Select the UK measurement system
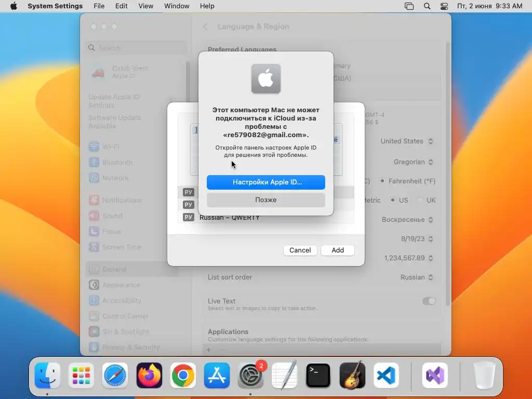Screen dimensions: 532x399 click(x=420, y=200)
